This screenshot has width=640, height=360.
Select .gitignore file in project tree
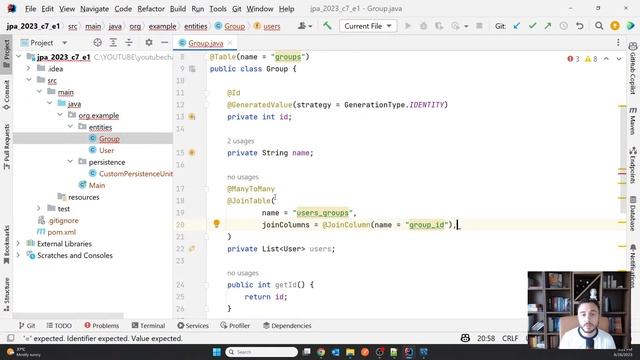(x=63, y=220)
